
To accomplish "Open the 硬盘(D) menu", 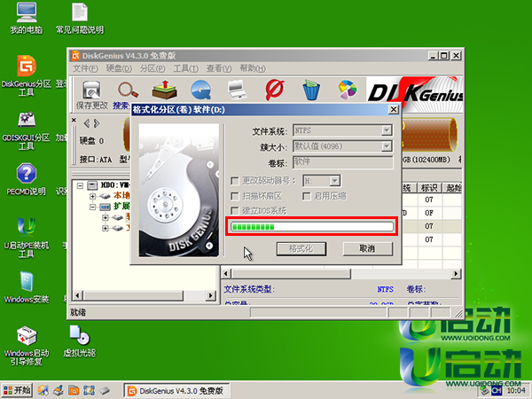I will click(119, 68).
